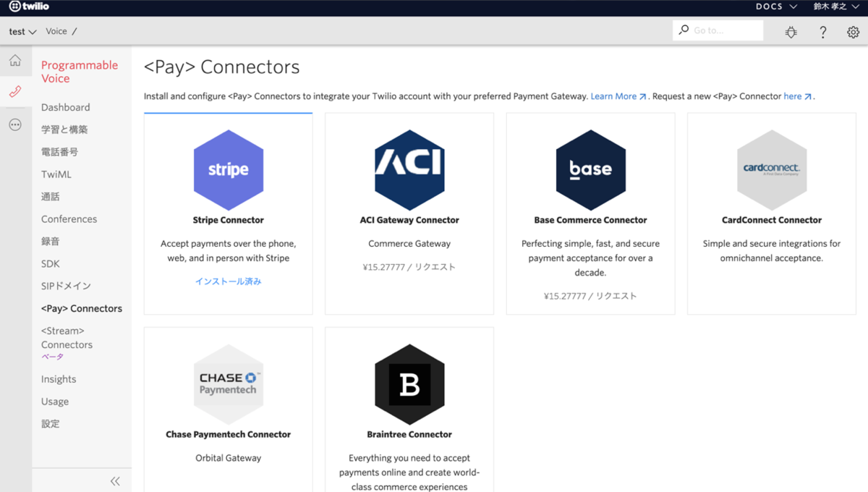Click Commerce Gateway description text
The image size is (868, 492).
click(409, 244)
